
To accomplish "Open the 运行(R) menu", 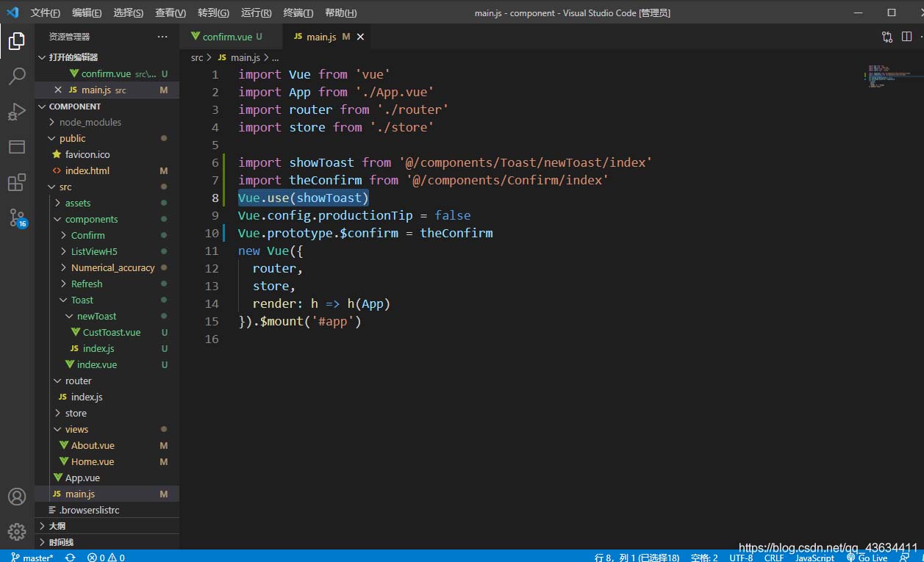I will [x=256, y=12].
